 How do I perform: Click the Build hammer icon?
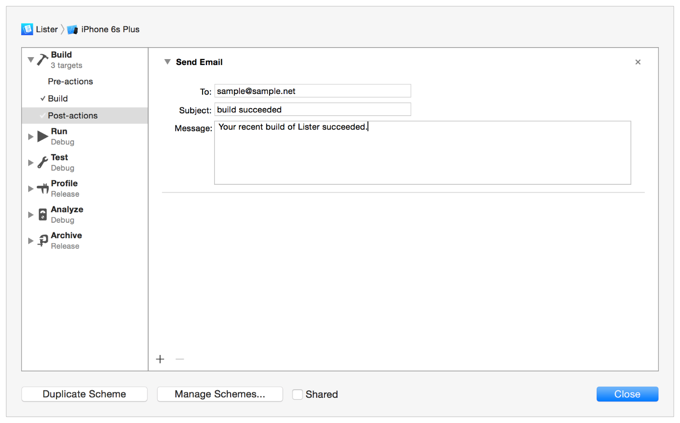(42, 59)
